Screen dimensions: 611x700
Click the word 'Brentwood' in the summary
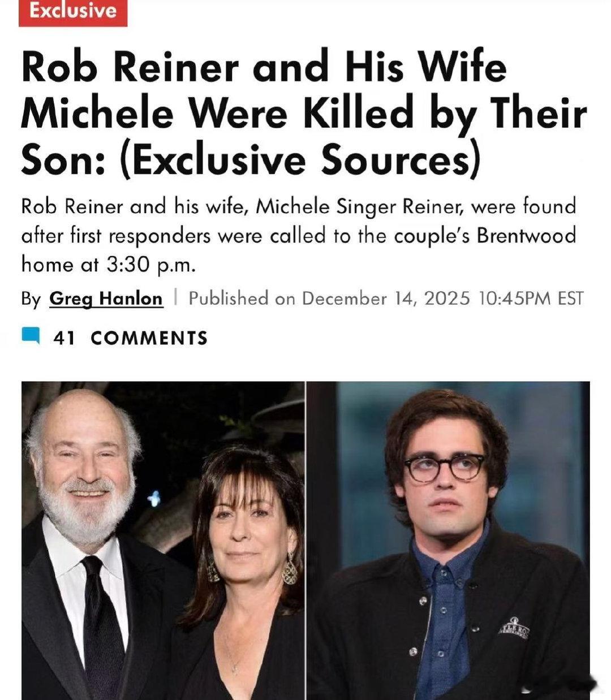point(526,235)
